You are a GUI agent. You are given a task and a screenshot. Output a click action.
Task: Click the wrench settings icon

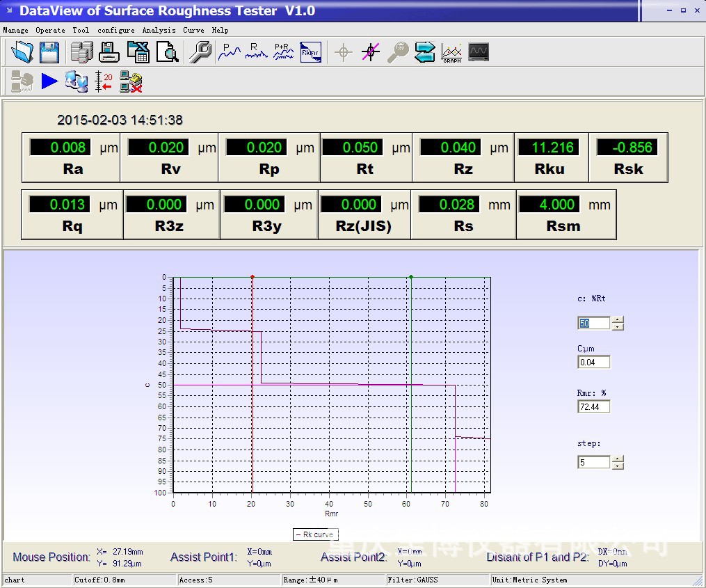[200, 52]
